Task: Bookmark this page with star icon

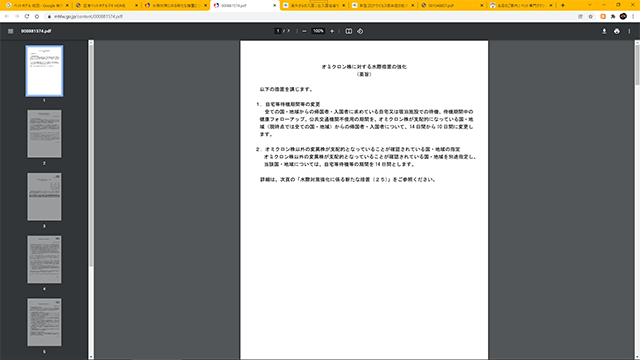Action: click(x=591, y=16)
